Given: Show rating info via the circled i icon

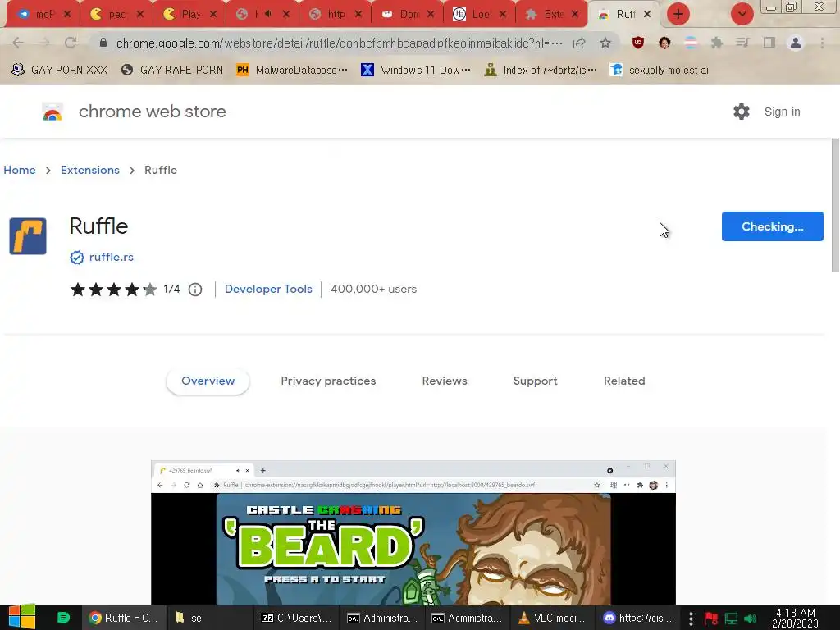Looking at the screenshot, I should [195, 290].
